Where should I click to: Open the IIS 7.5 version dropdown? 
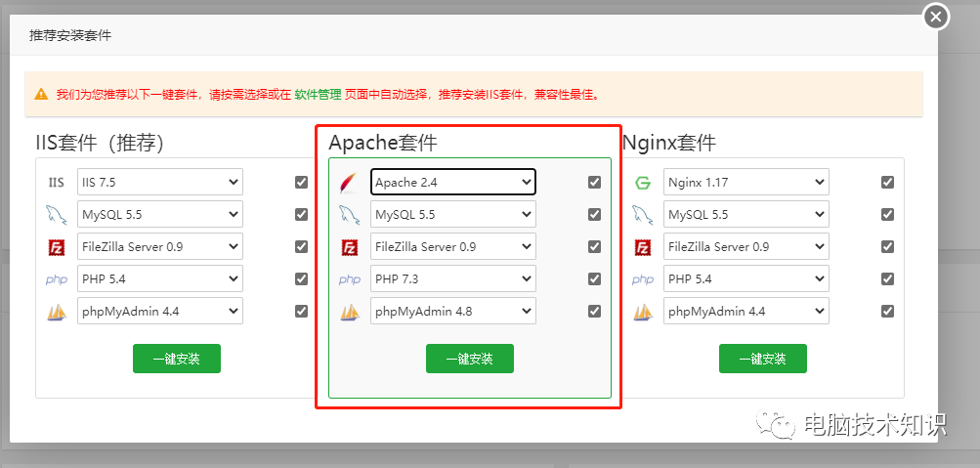(x=160, y=182)
